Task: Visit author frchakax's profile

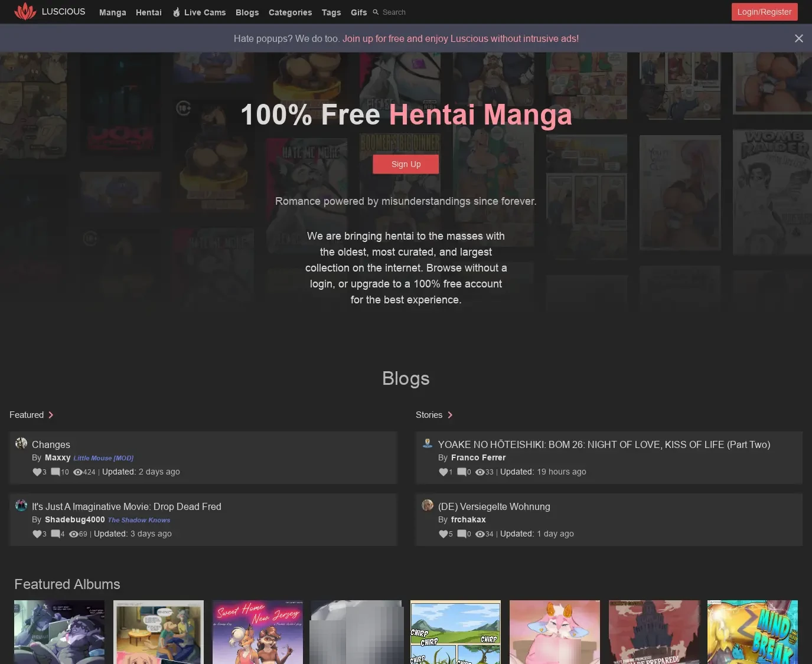Action: click(x=468, y=519)
